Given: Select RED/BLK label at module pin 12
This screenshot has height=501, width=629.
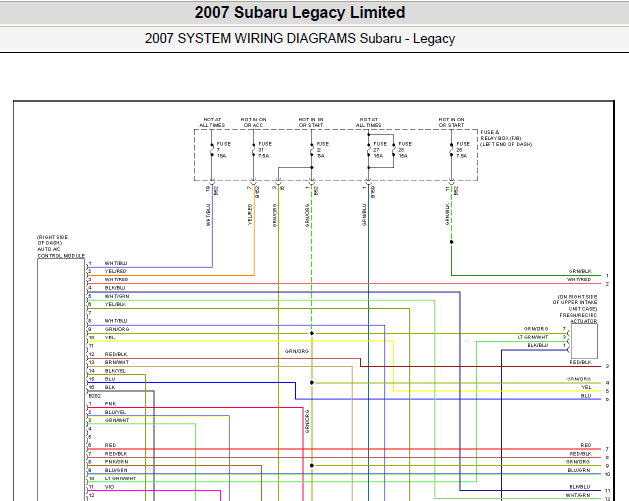Looking at the screenshot, I should click(116, 354).
